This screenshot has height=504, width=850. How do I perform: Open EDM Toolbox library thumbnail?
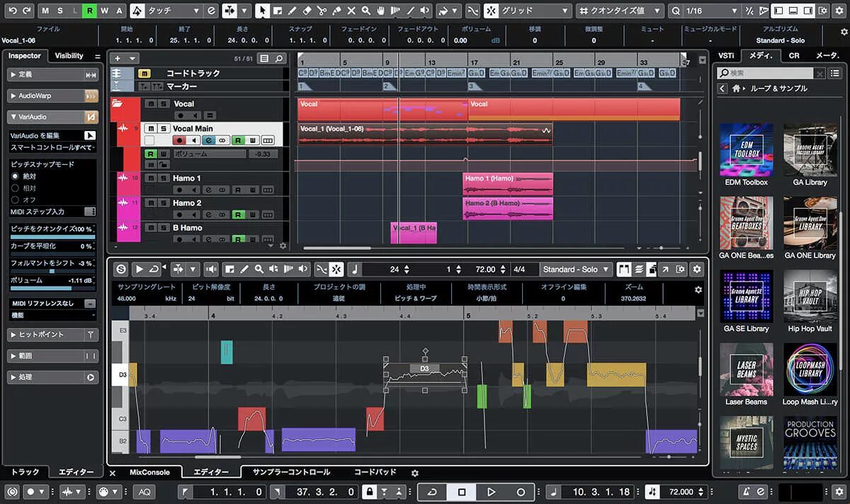[x=746, y=149]
